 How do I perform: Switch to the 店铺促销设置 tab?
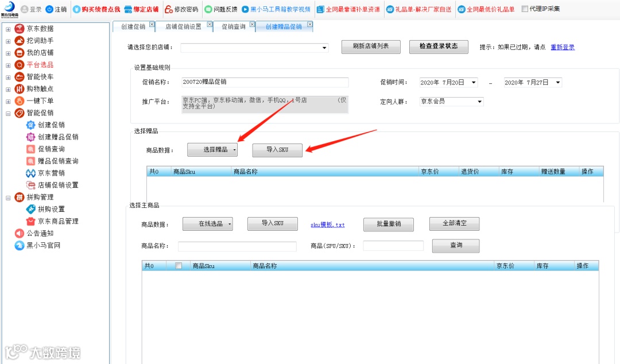tap(183, 26)
